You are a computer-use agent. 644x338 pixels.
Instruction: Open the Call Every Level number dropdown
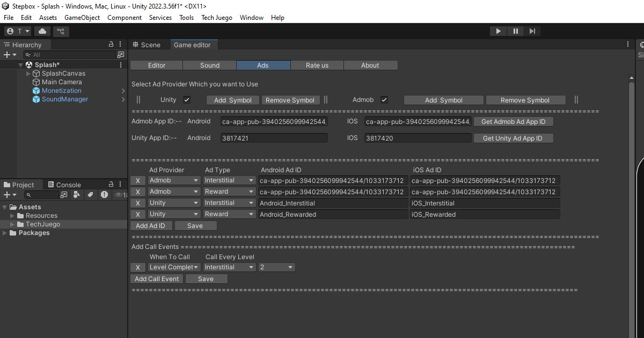276,267
